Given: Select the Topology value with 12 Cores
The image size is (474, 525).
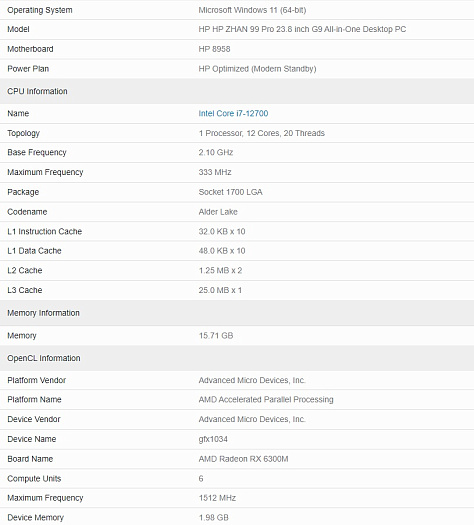Looking at the screenshot, I should click(261, 133).
